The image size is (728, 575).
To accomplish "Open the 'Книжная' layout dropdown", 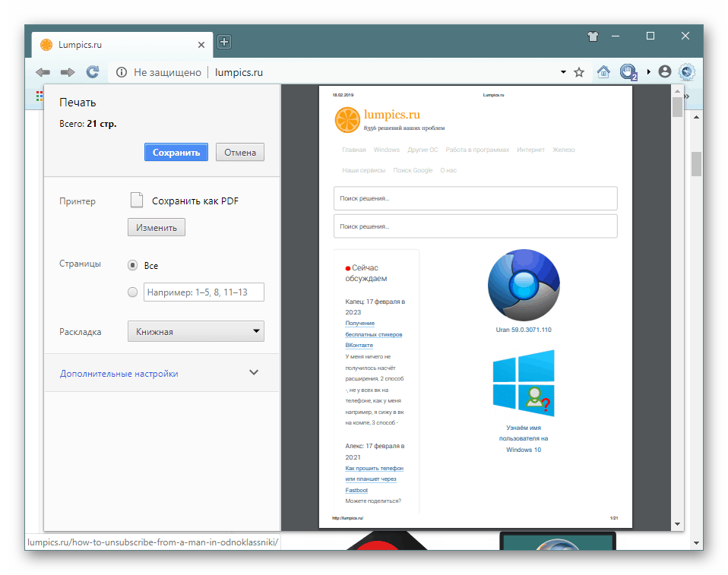I will point(195,331).
